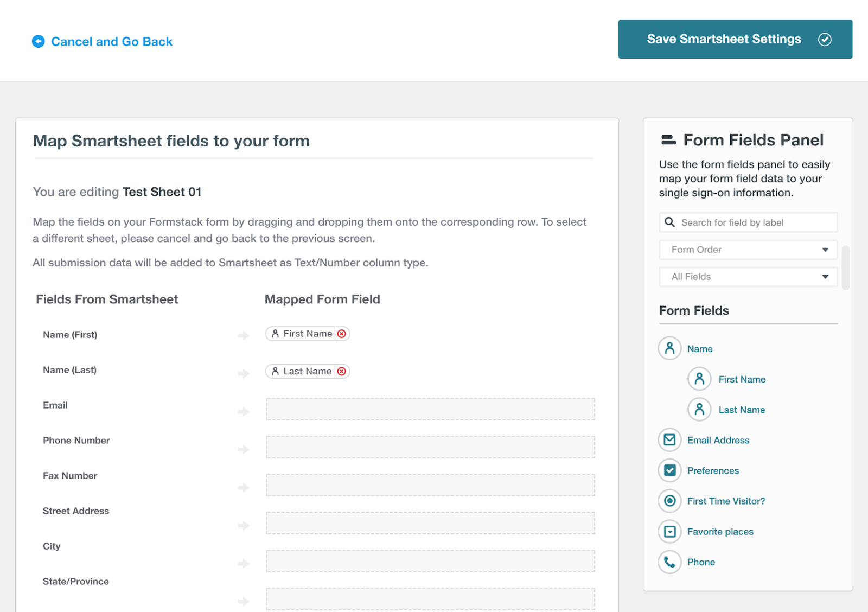The height and width of the screenshot is (612, 868).
Task: Remove the First Name field mapping
Action: coord(341,334)
